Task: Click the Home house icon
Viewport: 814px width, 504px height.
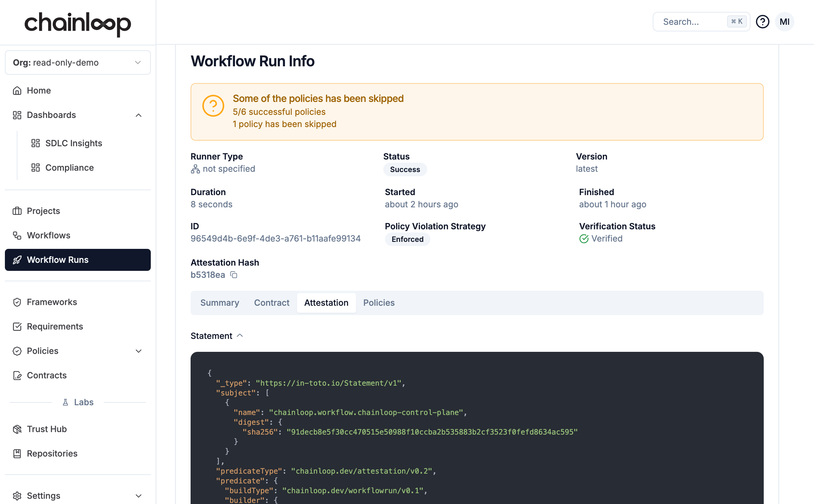Action: coord(17,90)
